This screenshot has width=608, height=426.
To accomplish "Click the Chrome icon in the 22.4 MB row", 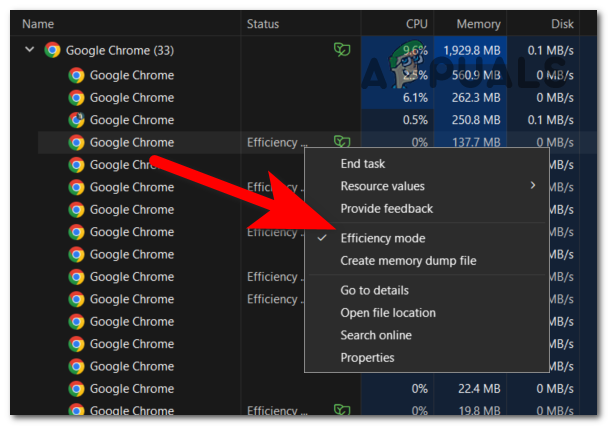I will tap(76, 389).
